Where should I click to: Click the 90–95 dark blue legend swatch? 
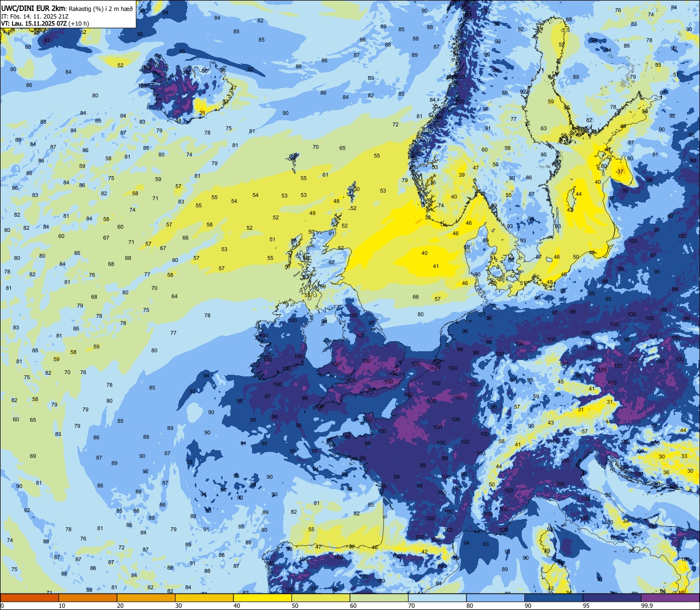coord(553,597)
